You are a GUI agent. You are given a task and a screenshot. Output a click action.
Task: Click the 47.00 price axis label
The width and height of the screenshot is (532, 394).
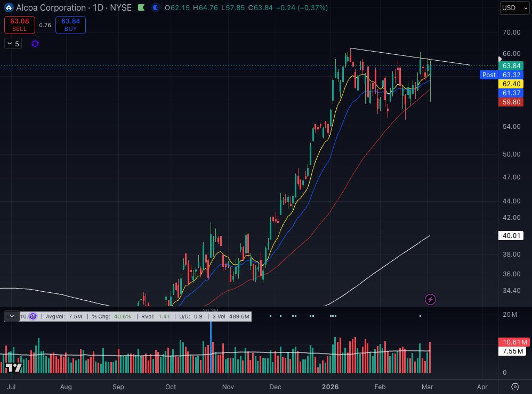tap(511, 177)
